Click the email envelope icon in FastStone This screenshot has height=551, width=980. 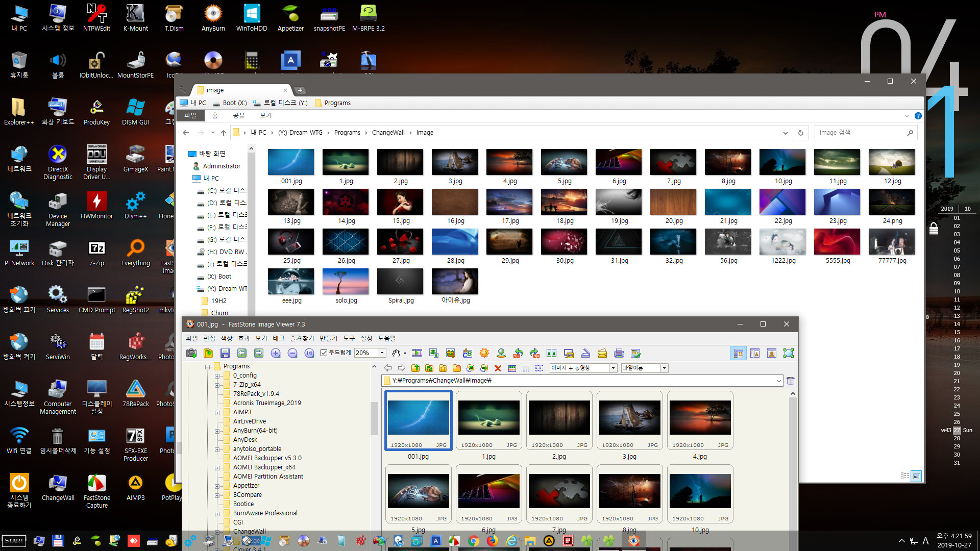[x=602, y=353]
